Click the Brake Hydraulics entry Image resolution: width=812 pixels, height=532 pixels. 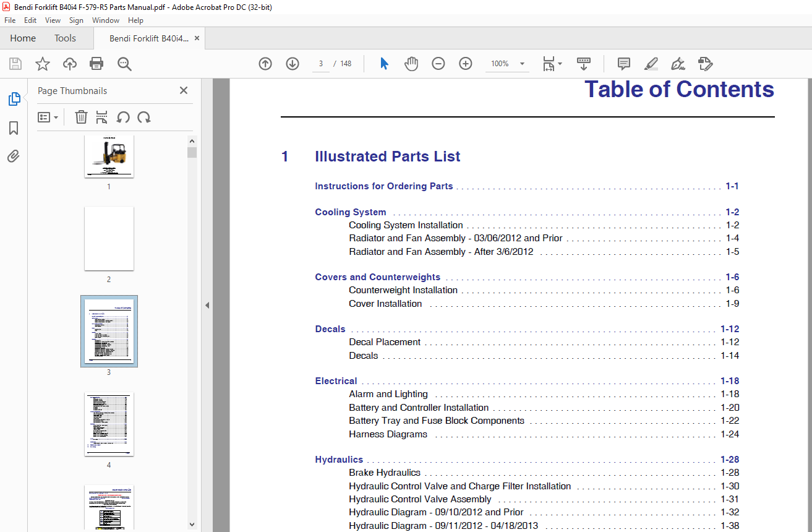click(x=385, y=473)
